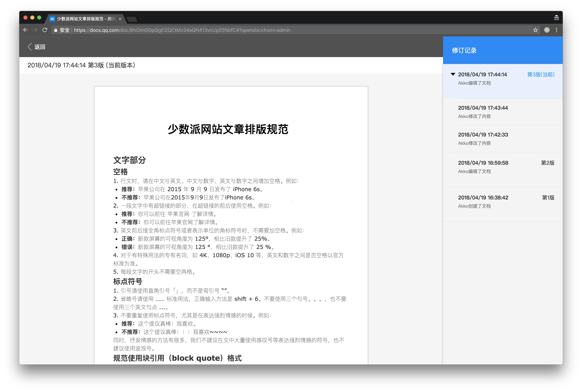
Task: Click the 修订记录 panel header
Action: click(x=464, y=51)
